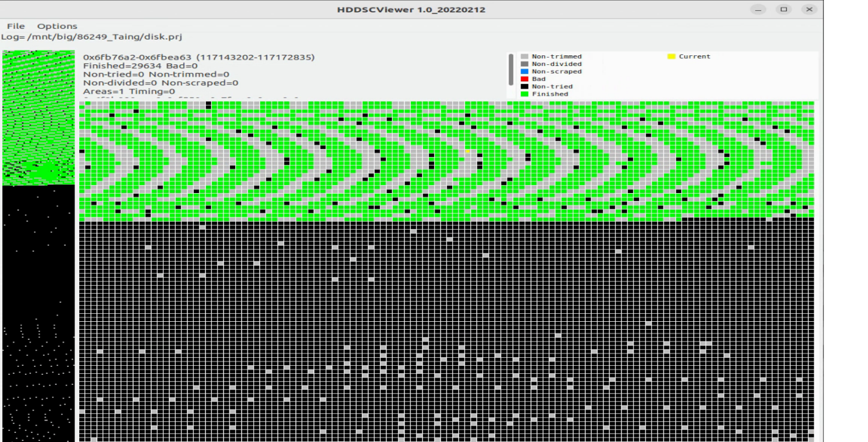Maximize the HDDSCViewer window

pyautogui.click(x=783, y=10)
